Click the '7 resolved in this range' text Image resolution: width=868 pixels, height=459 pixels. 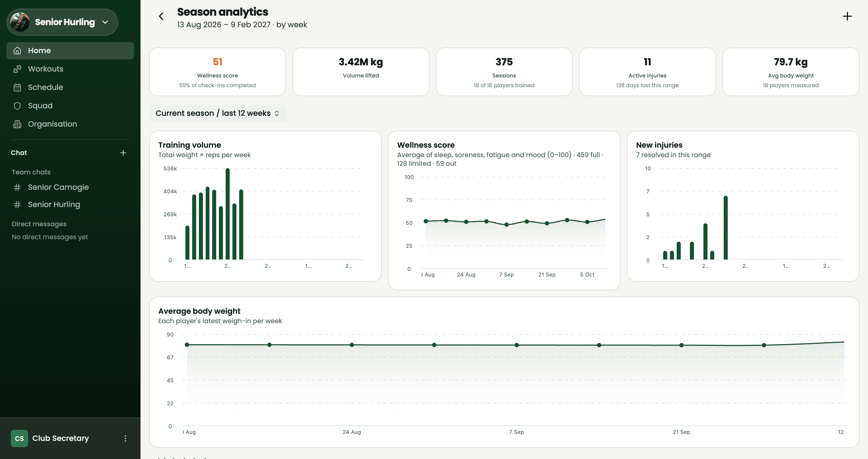click(673, 155)
